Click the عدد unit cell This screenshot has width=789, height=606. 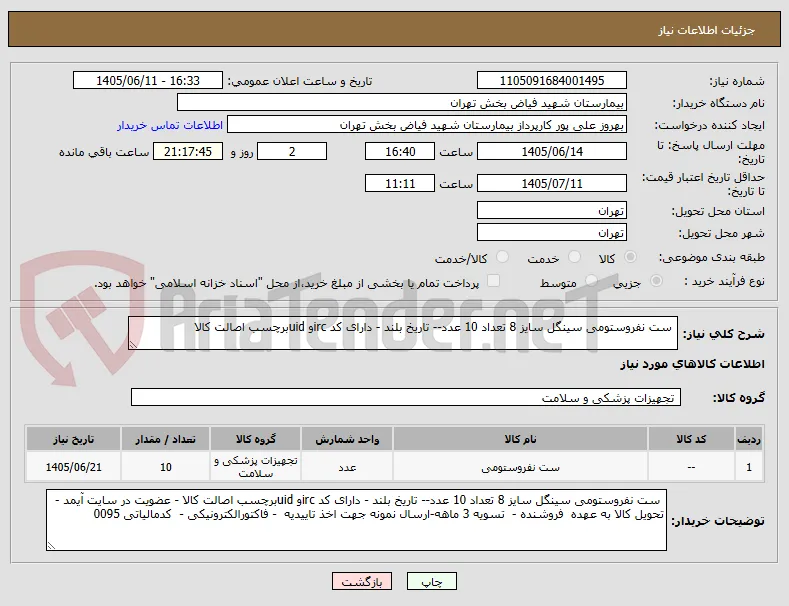click(x=347, y=467)
